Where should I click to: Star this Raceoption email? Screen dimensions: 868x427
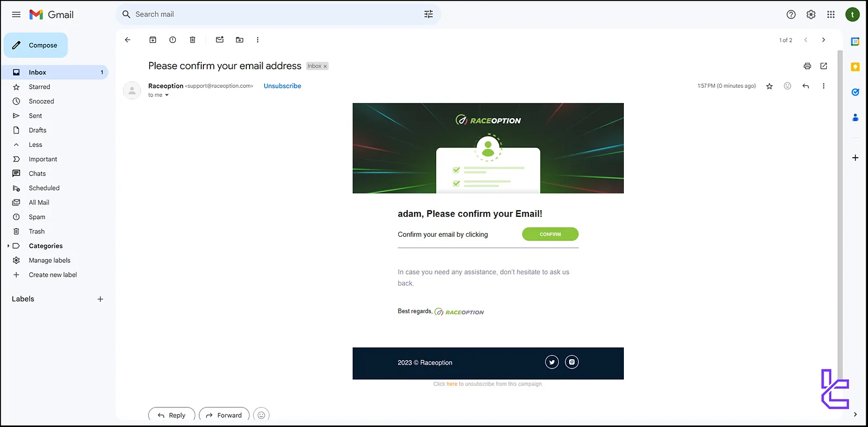click(769, 86)
